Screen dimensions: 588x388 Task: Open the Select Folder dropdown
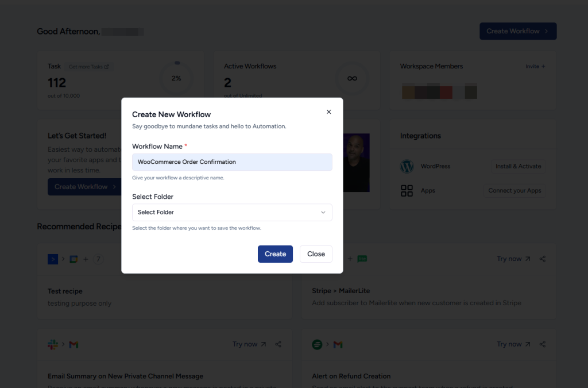(232, 212)
